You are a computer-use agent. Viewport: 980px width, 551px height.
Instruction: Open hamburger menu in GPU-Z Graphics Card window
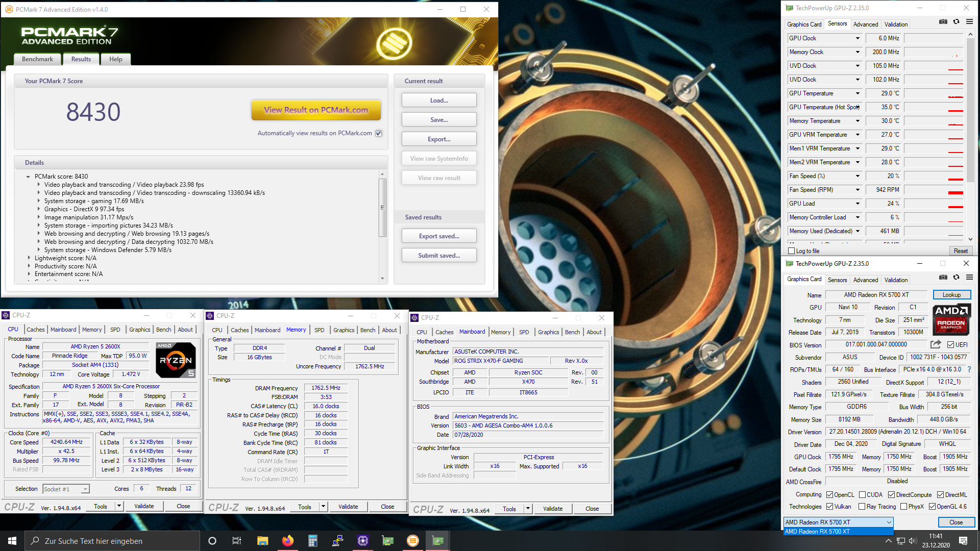[969, 277]
